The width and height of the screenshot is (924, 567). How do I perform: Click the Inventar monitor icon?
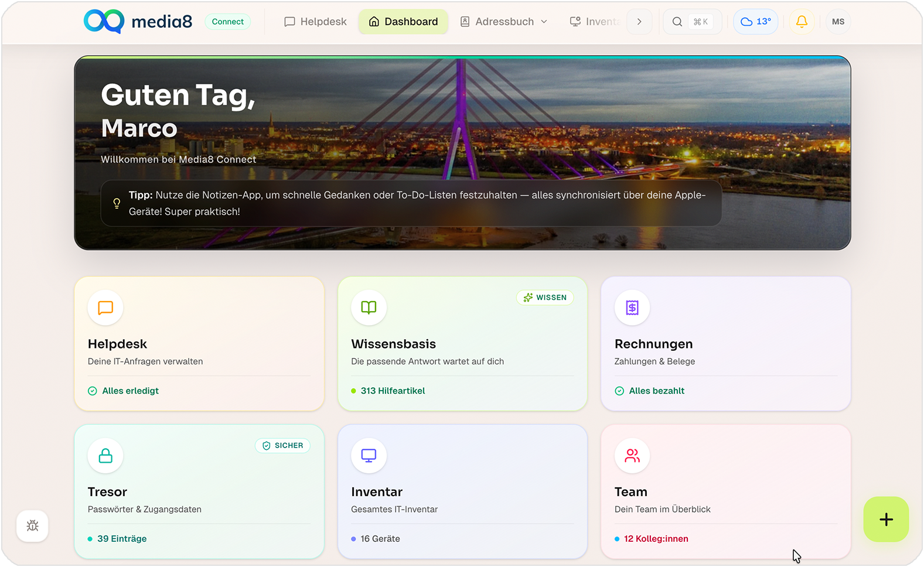pyautogui.click(x=369, y=456)
